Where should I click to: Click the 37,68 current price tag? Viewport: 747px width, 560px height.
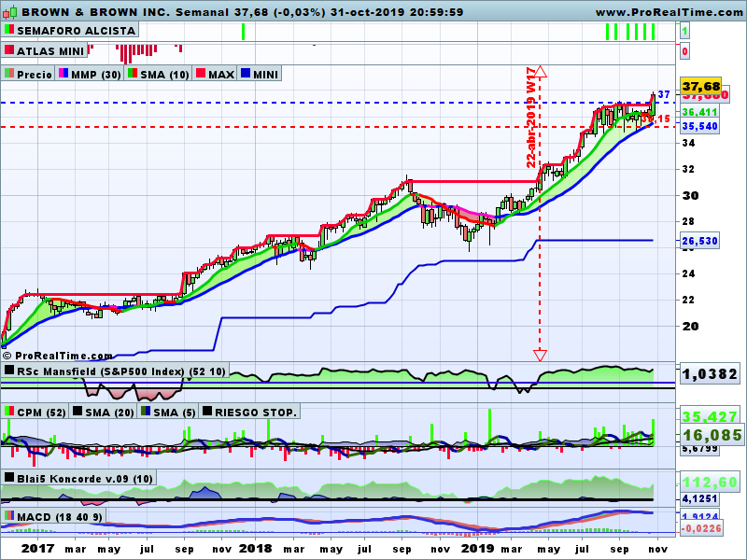pos(701,86)
